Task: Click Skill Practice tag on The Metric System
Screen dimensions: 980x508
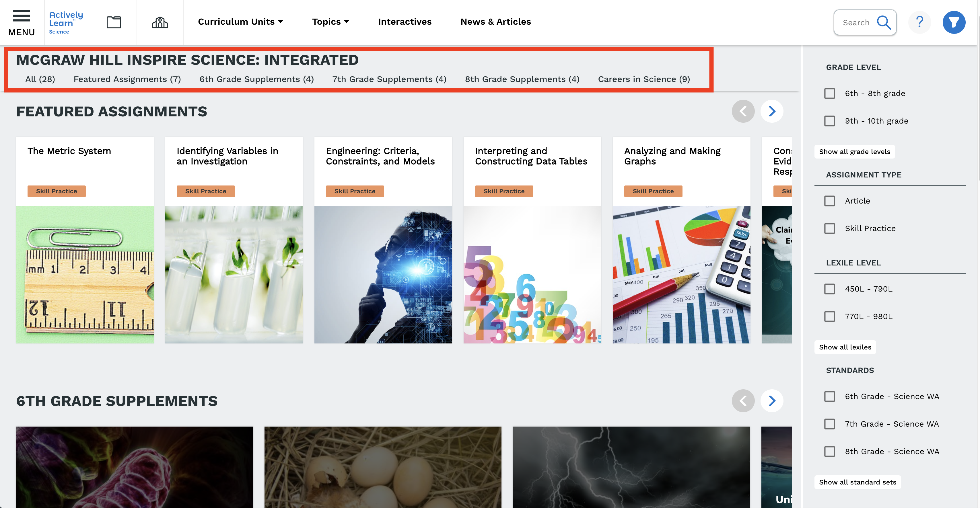Action: [x=56, y=191]
